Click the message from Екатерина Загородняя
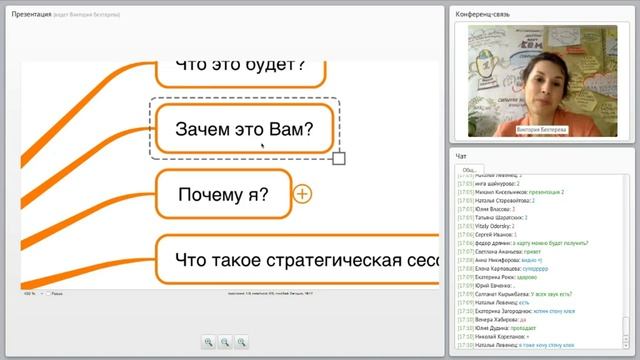The width and height of the screenshot is (640, 360). pyautogui.click(x=554, y=311)
